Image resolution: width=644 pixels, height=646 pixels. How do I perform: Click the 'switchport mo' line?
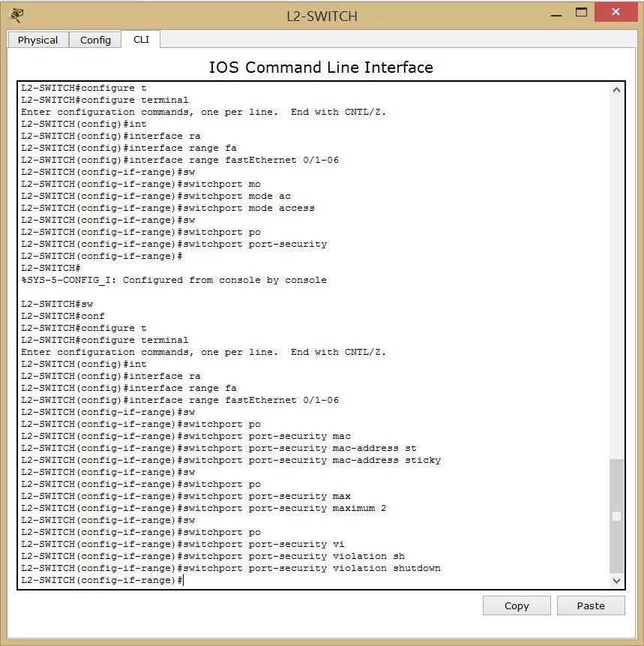[x=141, y=184]
